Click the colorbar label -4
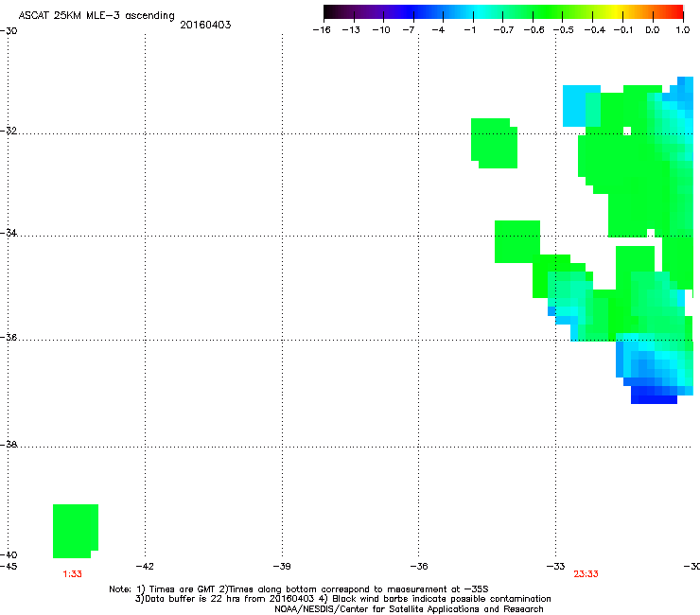Viewport: 700px width, 615px height. tap(438, 30)
